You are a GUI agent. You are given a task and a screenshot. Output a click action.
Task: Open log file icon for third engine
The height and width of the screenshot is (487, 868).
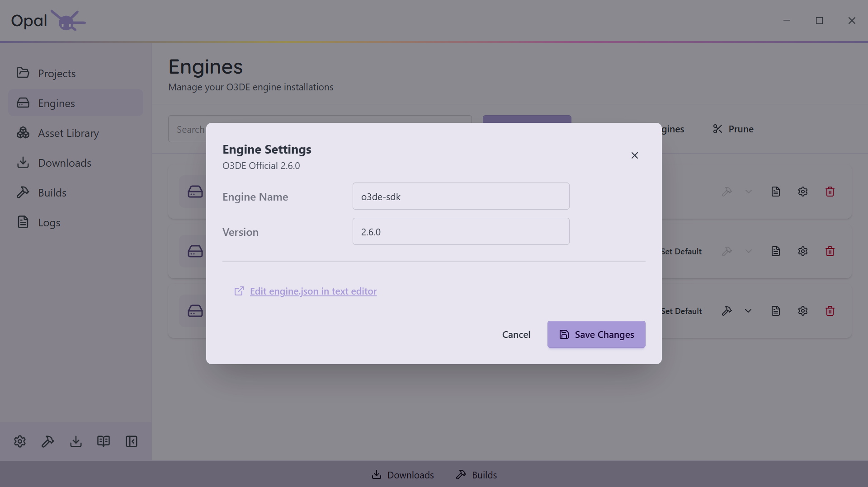[776, 311]
